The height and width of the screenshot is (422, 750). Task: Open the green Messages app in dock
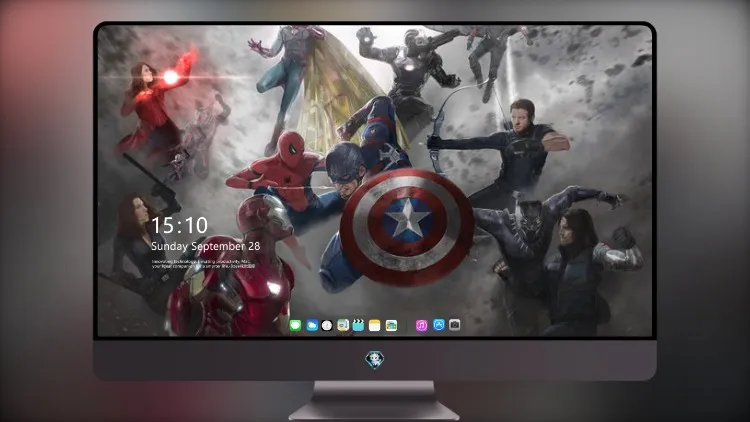click(295, 325)
